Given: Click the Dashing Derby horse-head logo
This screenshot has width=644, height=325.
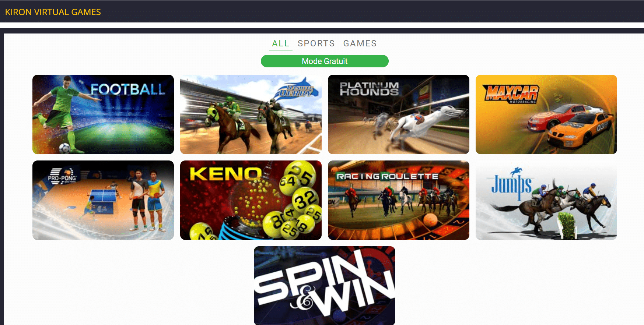Looking at the screenshot, I should click(296, 88).
